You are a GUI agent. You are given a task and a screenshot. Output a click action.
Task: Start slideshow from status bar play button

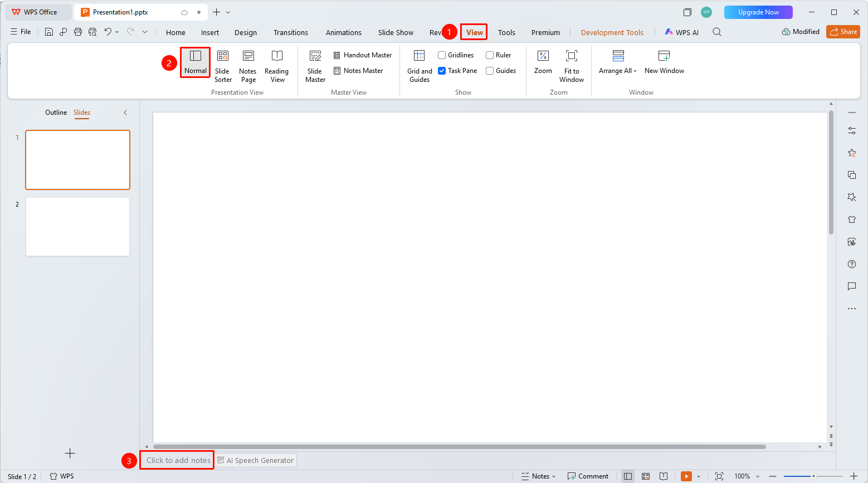tap(686, 476)
